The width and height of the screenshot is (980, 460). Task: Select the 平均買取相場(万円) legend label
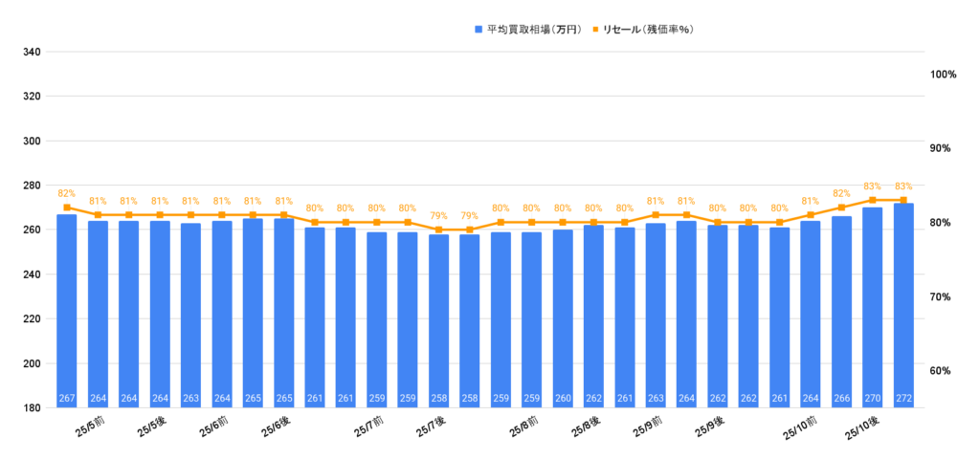[x=533, y=30]
